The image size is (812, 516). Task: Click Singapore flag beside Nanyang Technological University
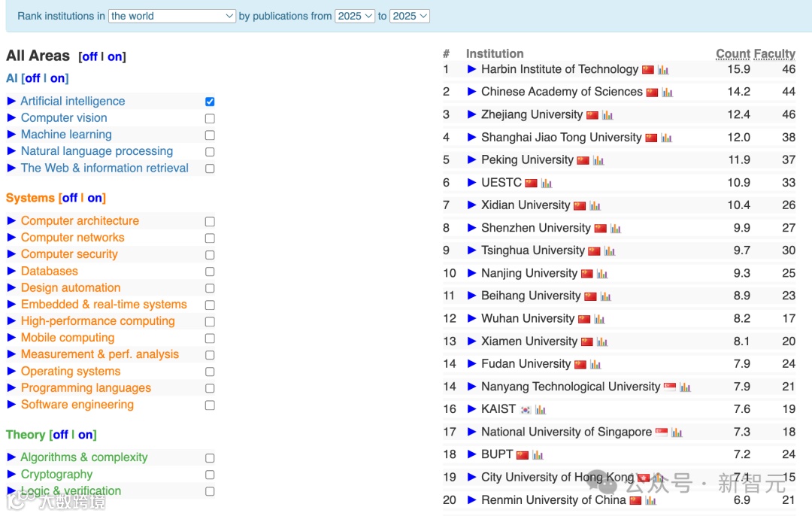coord(670,387)
